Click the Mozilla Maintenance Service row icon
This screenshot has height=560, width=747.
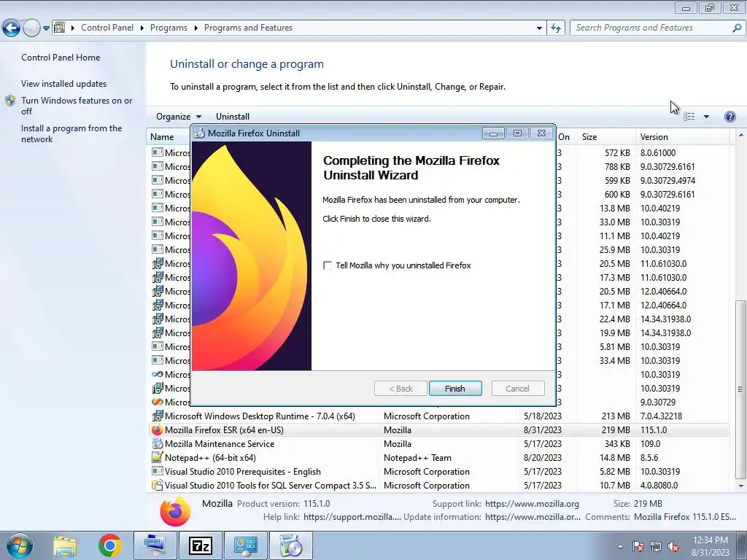pyautogui.click(x=157, y=444)
